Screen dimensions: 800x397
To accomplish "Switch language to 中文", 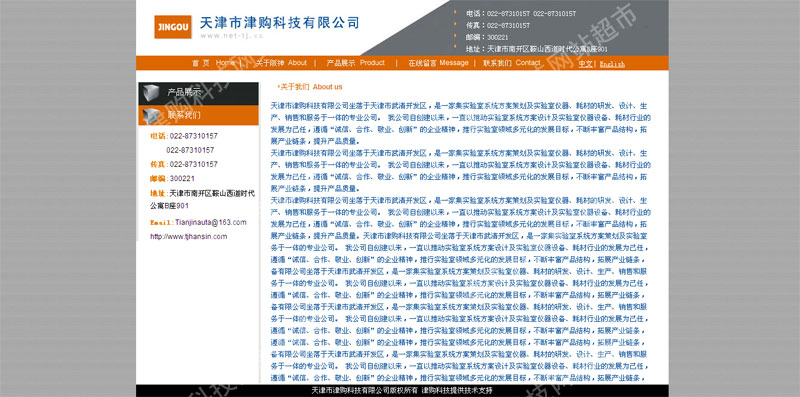I will (x=586, y=64).
